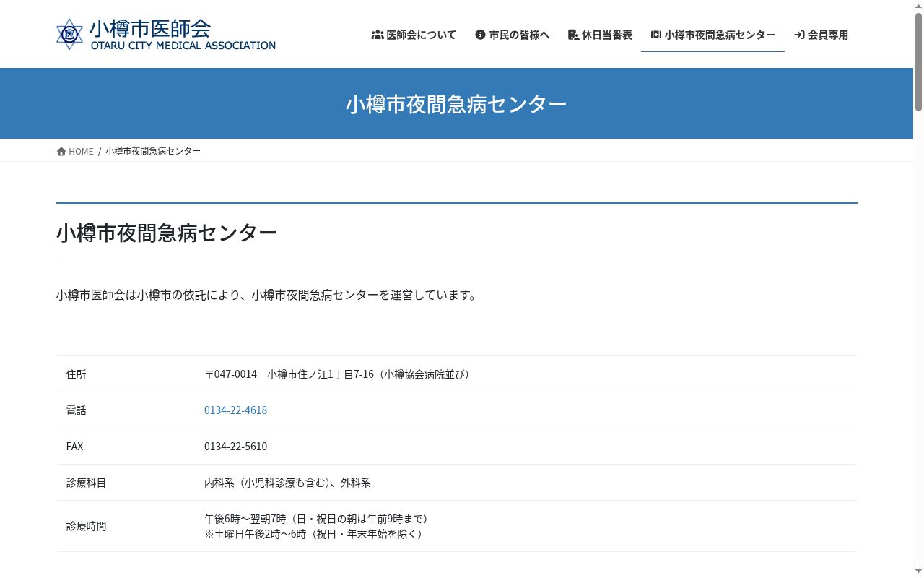This screenshot has height=578, width=924.
Task: Follow the HOME breadcrumb link
Action: tap(75, 151)
